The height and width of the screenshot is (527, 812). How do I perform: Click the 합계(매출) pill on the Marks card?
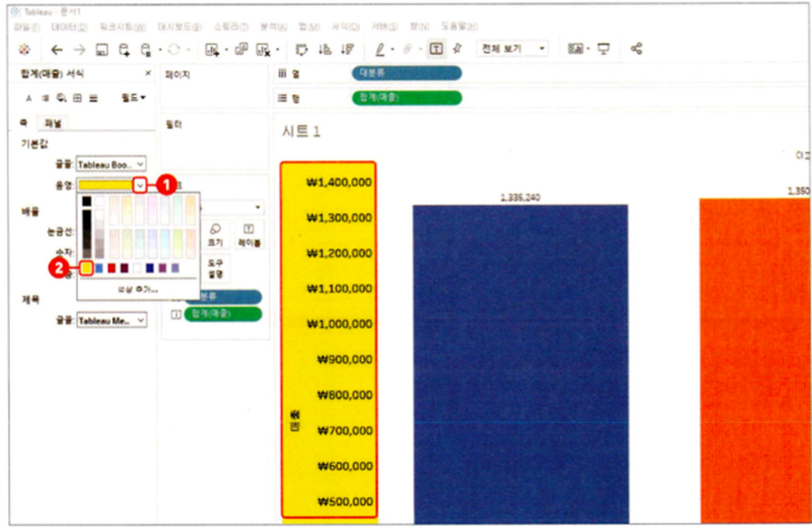pos(223,314)
